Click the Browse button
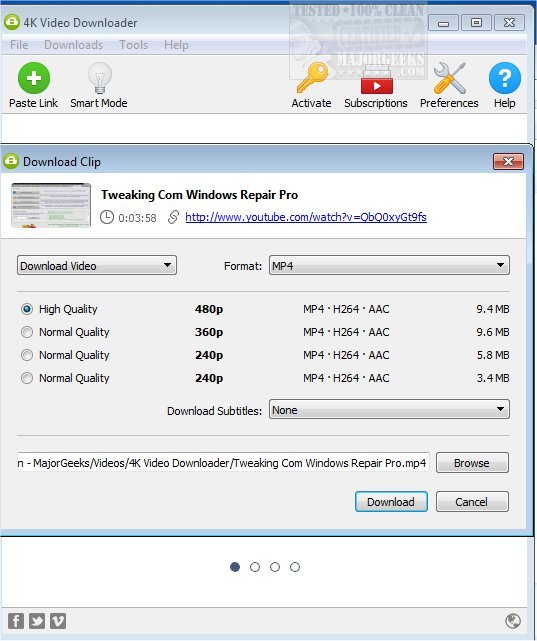Screen dimensions: 537x641 point(472,463)
